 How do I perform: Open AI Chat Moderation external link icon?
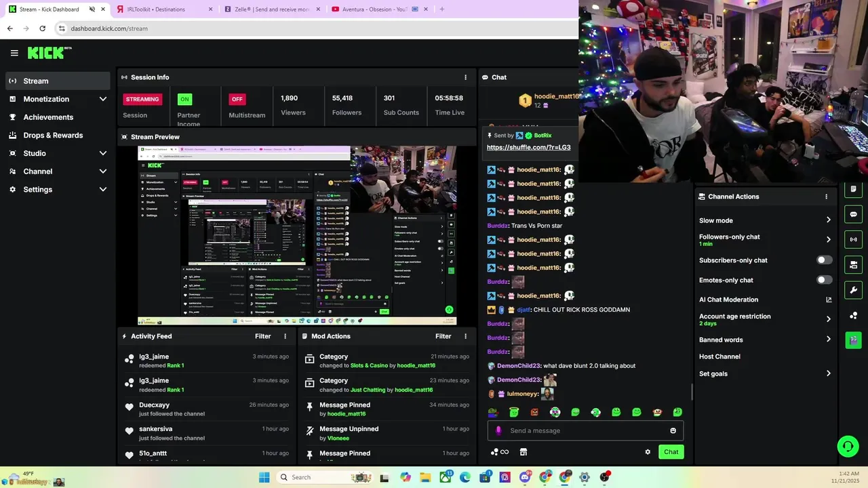(829, 300)
